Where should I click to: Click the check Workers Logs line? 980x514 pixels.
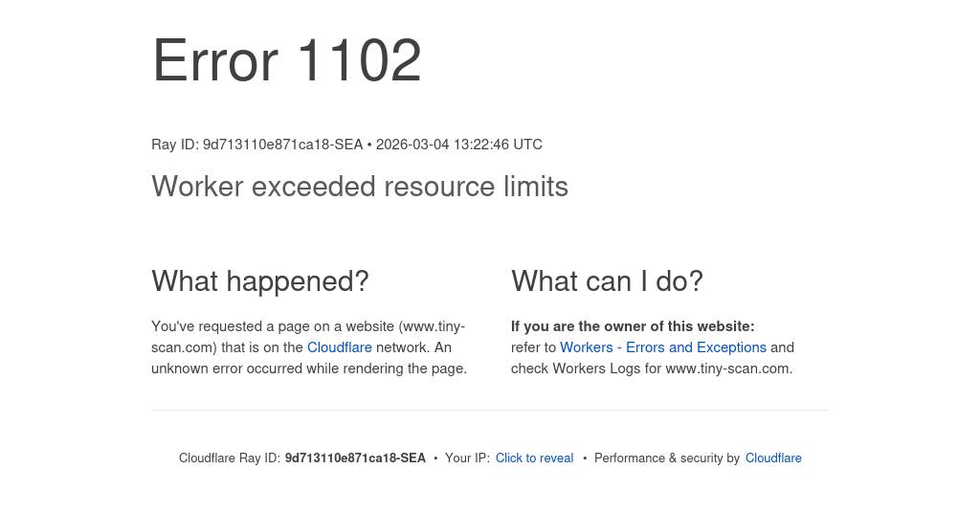(x=652, y=369)
